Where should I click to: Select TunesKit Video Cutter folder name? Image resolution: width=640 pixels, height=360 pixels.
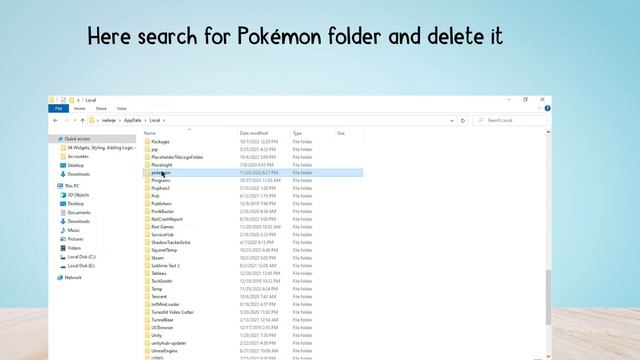(x=172, y=312)
